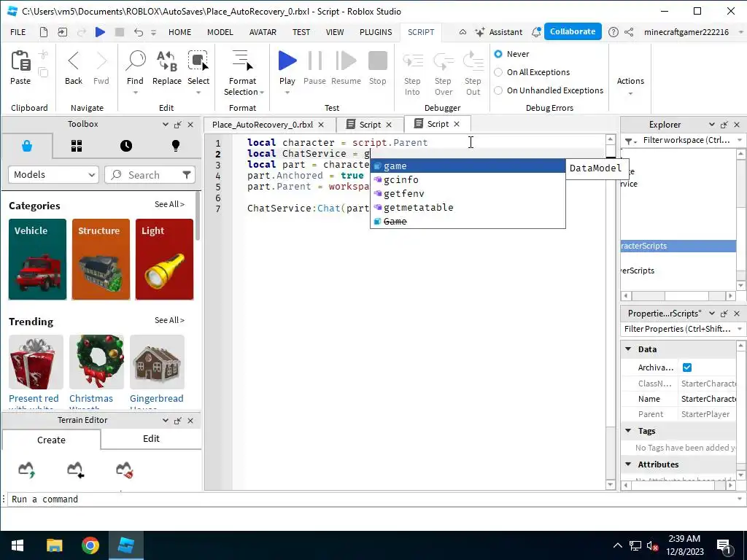The height and width of the screenshot is (560, 747).
Task: Open Toolbox Creations lightbulb tab
Action: (175, 146)
